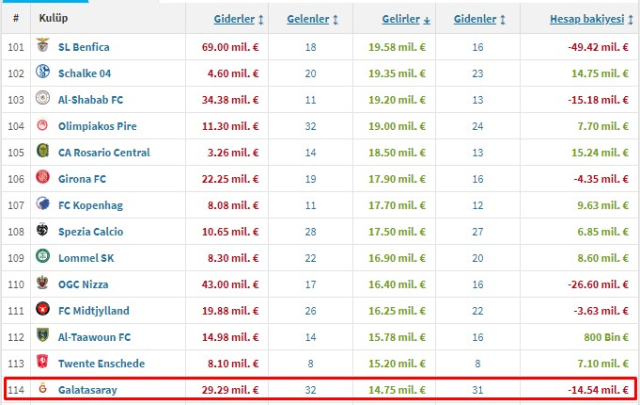The image size is (640, 405).
Task: Select Galatasaray's 14.75 mil. € income
Action: pyautogui.click(x=397, y=390)
